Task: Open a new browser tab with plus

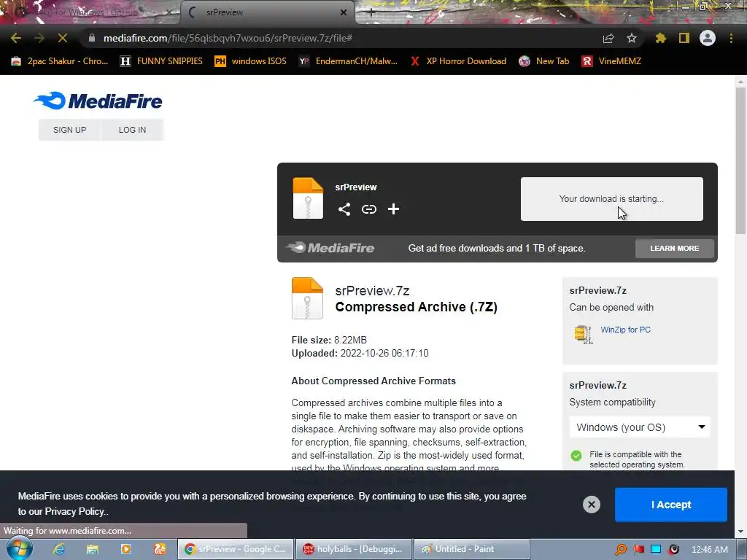Action: (371, 12)
